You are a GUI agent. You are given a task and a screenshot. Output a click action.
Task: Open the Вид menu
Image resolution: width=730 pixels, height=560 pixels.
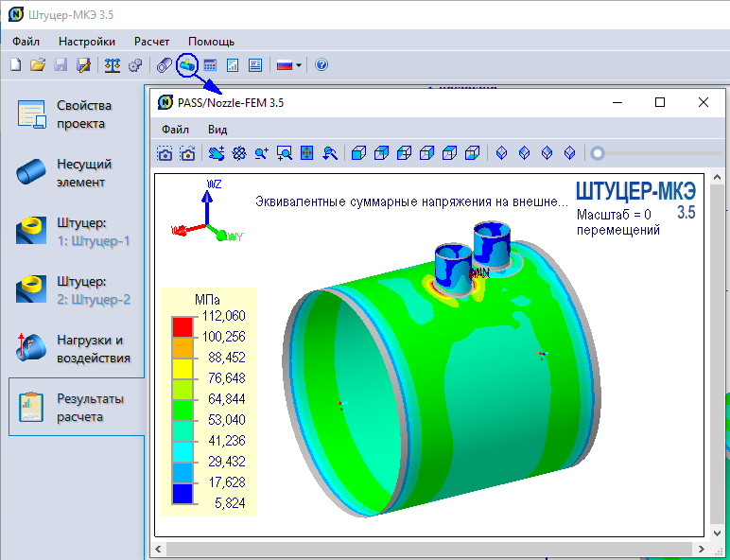pyautogui.click(x=217, y=130)
